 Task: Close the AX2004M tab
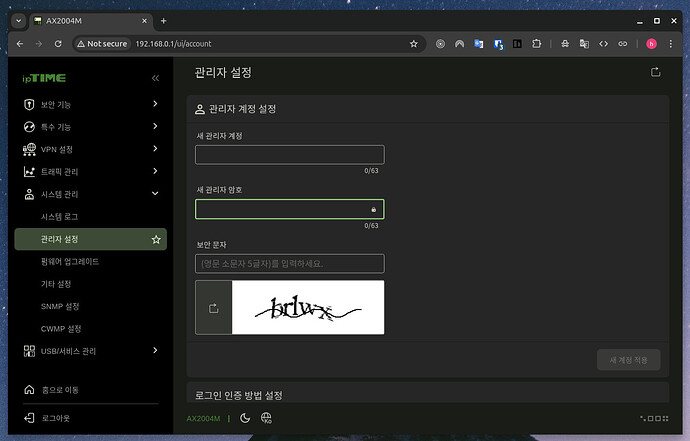click(x=144, y=21)
